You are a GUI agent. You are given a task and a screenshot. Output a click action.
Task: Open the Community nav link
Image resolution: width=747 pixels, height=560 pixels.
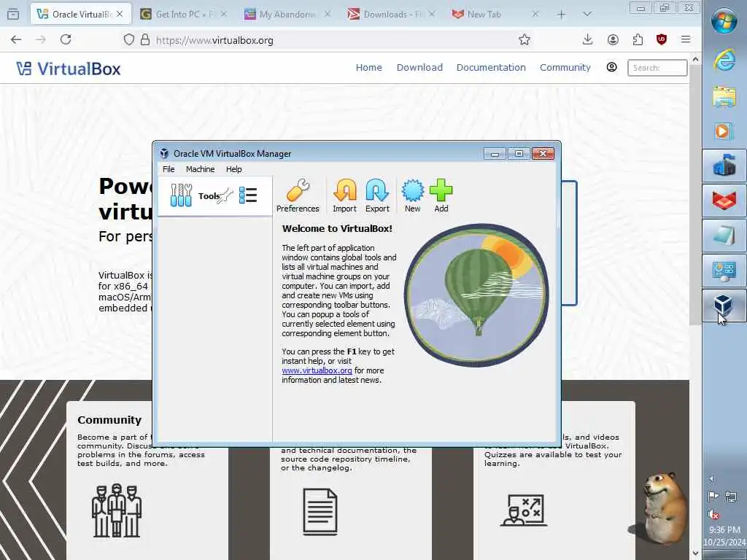pyautogui.click(x=565, y=68)
